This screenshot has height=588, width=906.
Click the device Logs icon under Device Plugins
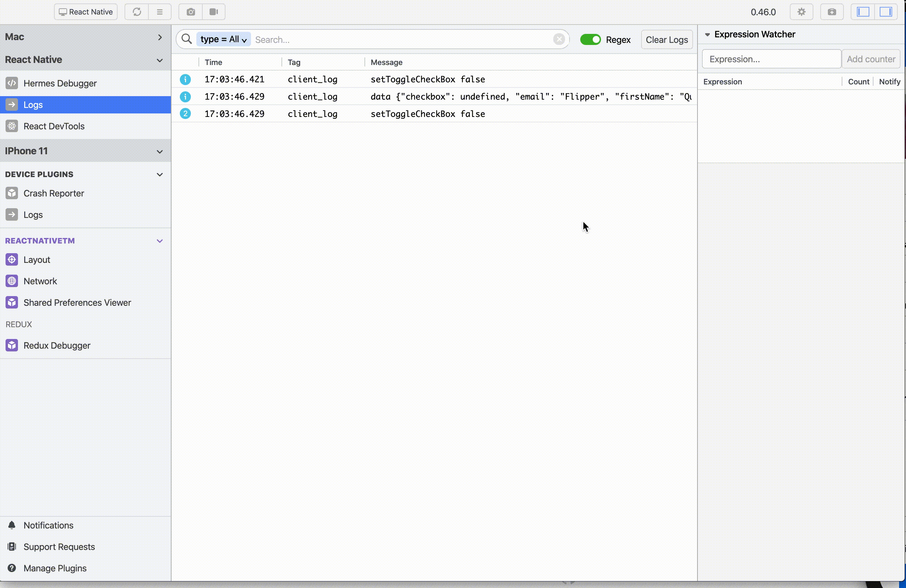pos(12,214)
